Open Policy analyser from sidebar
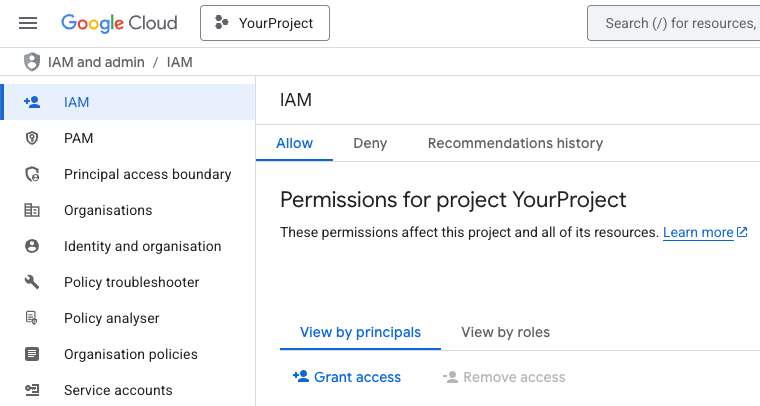Screen dimensions: 760x406 [128, 318]
